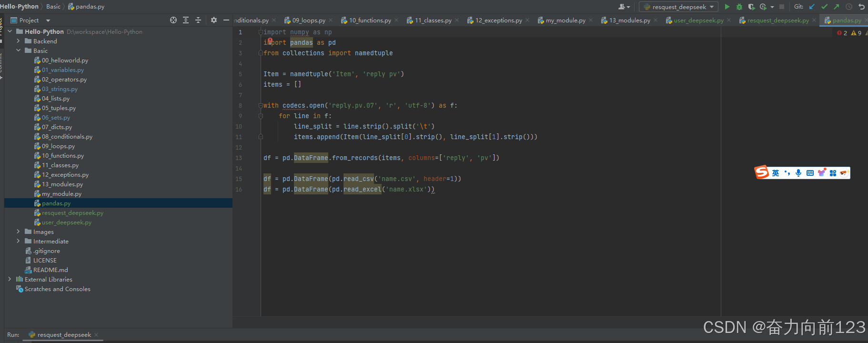The width and height of the screenshot is (868, 343).
Task: Select opened file locator target icon
Action: pyautogui.click(x=173, y=20)
